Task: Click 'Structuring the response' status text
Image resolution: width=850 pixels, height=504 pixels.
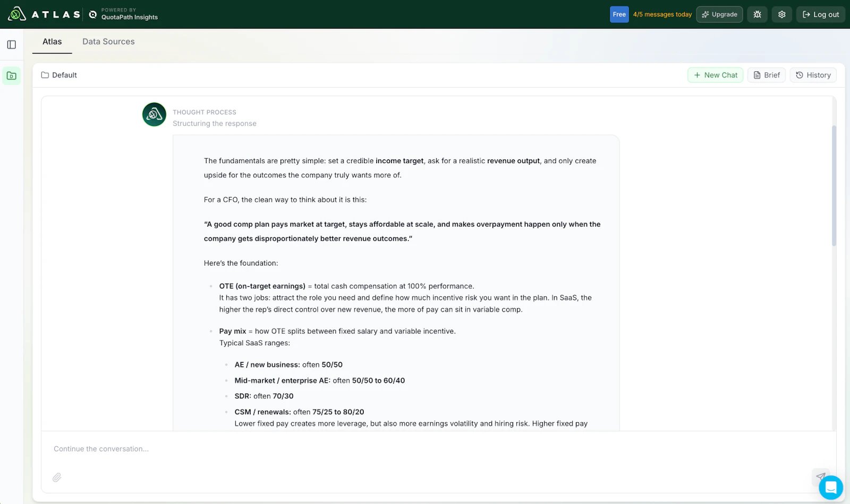Action: [x=214, y=123]
